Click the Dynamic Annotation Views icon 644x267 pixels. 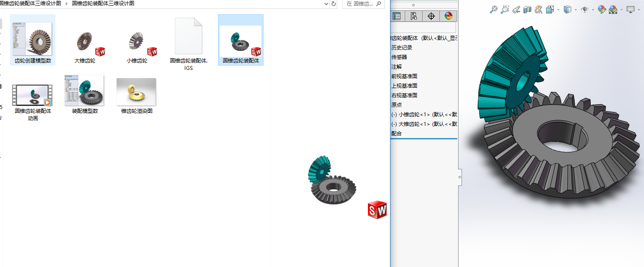click(539, 9)
